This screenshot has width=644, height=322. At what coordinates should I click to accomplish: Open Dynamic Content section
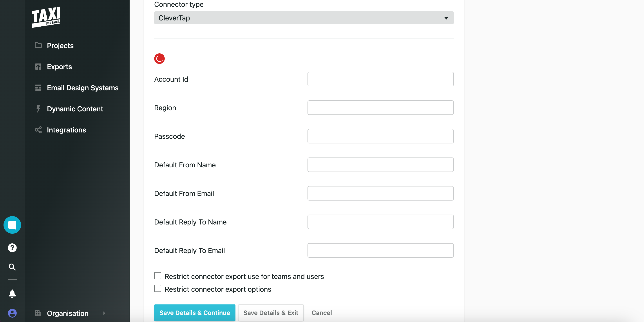pos(75,109)
